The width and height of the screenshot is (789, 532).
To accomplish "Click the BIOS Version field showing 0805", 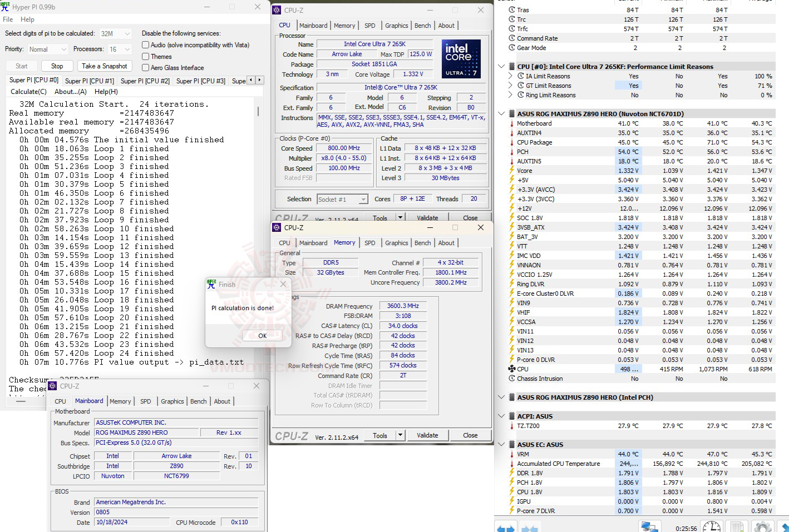I will coord(176,512).
